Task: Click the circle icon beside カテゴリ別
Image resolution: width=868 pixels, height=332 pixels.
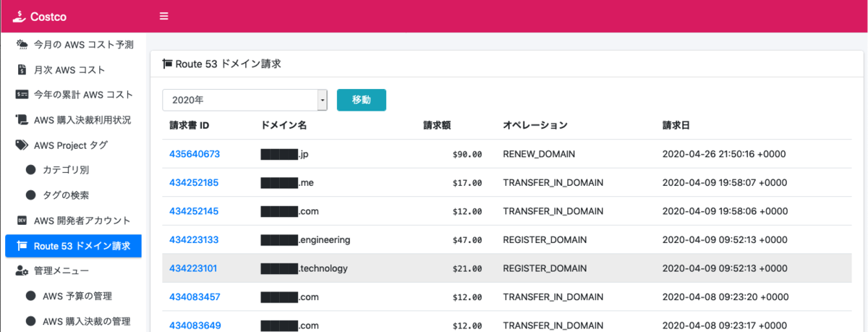Action: coord(31,170)
